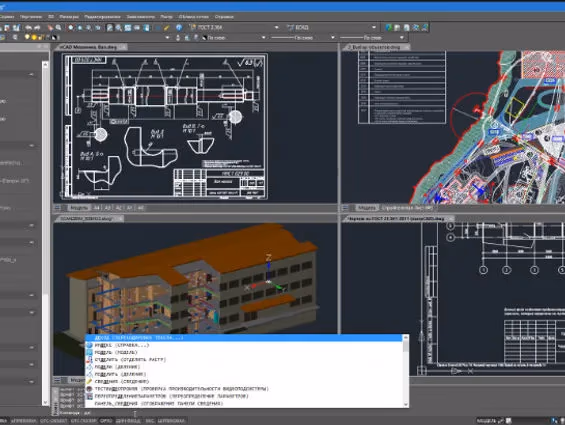Click the blue Help question-mark icon
Image resolution: width=565 pixels, height=425 pixels.
click(x=179, y=27)
